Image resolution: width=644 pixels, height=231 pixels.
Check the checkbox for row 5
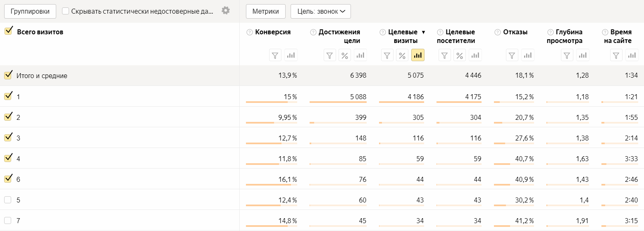7,200
